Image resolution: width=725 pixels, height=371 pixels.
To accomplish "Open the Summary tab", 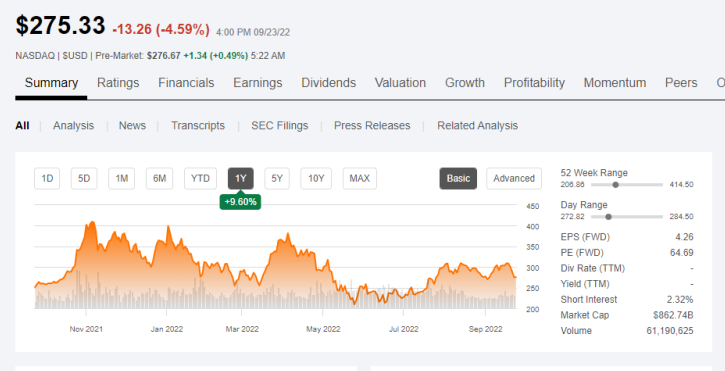I will pyautogui.click(x=51, y=83).
